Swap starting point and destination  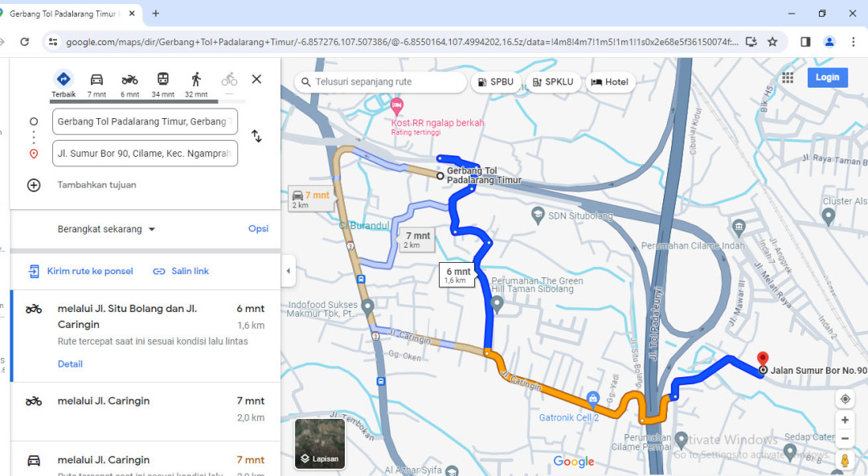tap(256, 137)
